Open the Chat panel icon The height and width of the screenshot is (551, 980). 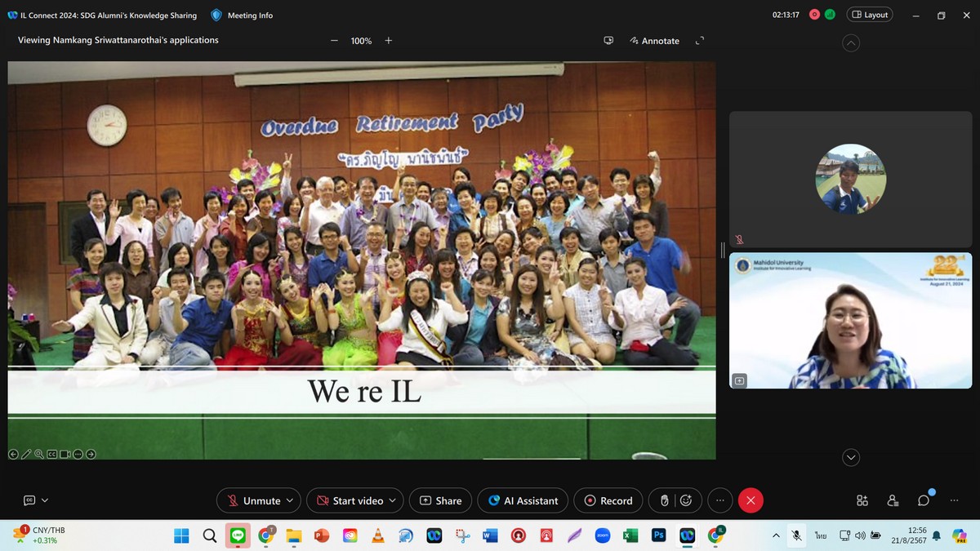(924, 500)
